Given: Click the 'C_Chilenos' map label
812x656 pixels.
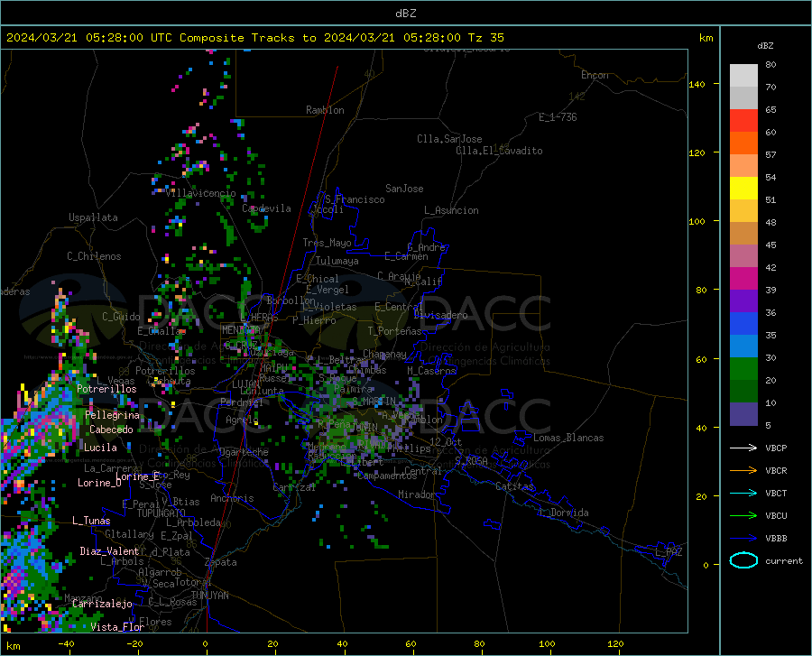Looking at the screenshot, I should (x=94, y=256).
